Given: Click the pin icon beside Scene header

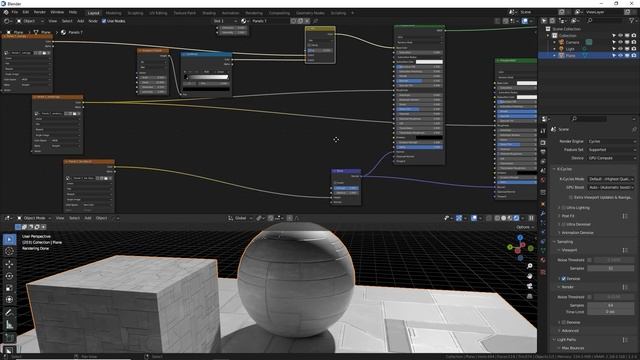Looking at the screenshot, I should point(634,129).
